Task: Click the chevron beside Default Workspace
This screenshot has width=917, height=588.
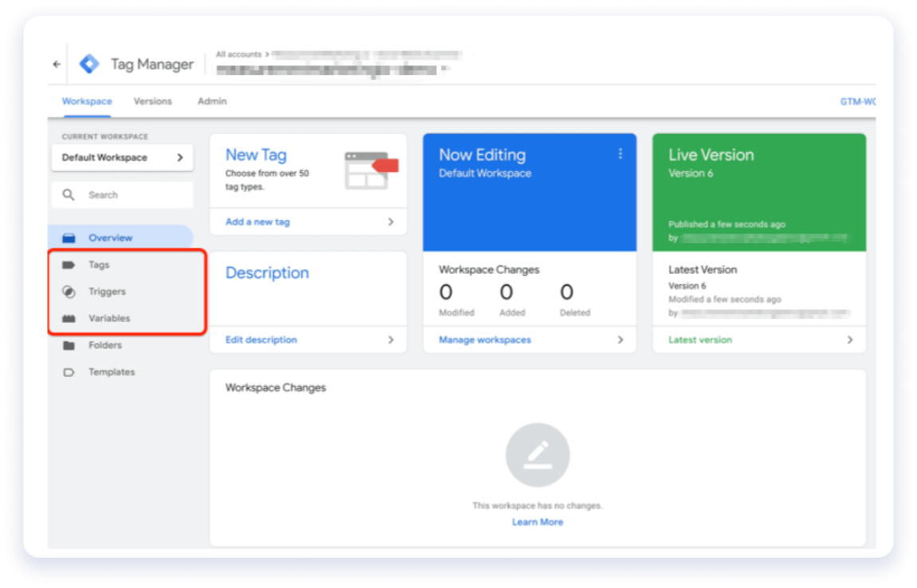Action: click(180, 158)
